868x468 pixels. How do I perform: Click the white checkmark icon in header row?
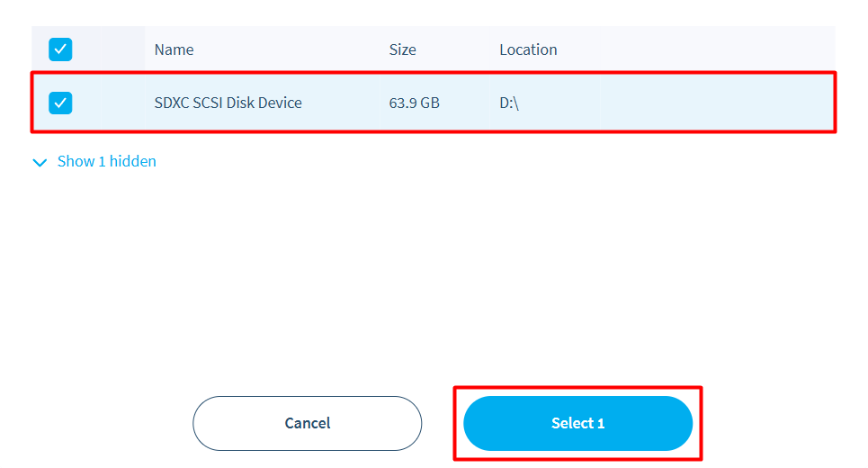click(60, 49)
